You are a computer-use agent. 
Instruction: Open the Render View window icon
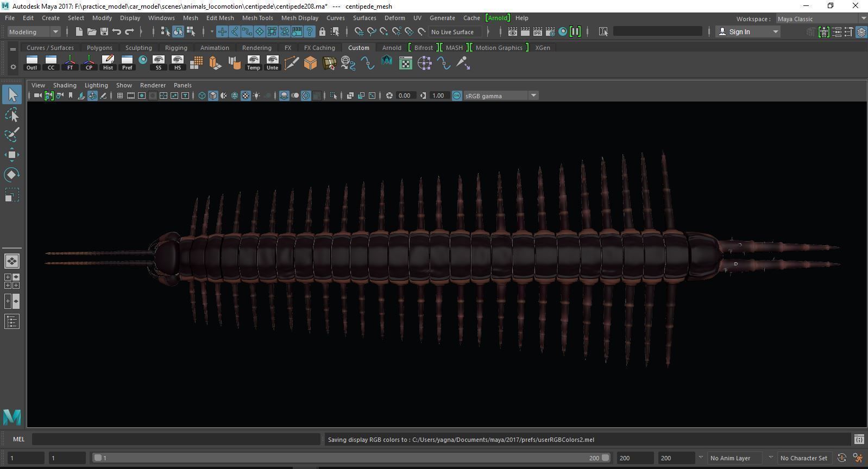[x=512, y=31]
